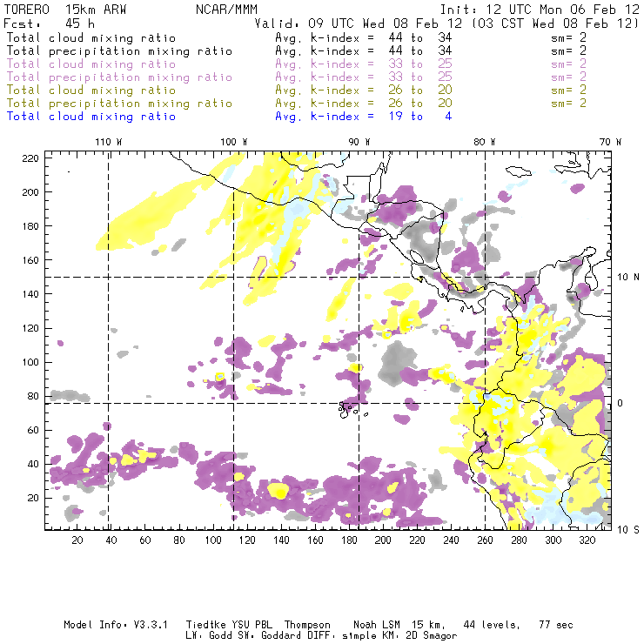Click the "220" y-axis tick label
Viewport: 644px width, 644px height.
coord(30,158)
